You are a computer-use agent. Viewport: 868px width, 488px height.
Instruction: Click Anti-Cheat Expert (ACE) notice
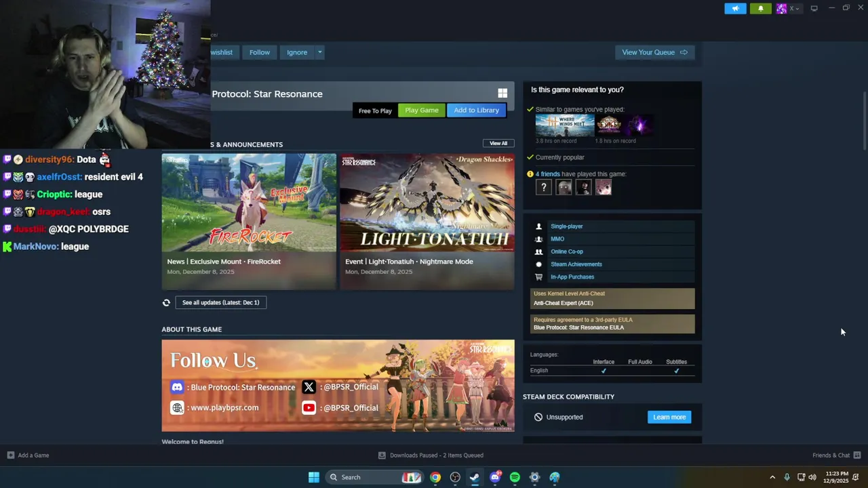pyautogui.click(x=612, y=298)
